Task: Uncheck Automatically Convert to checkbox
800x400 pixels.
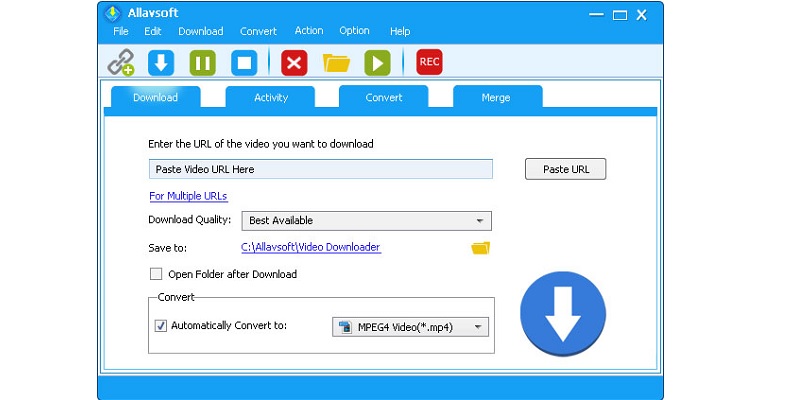Action: (x=161, y=326)
